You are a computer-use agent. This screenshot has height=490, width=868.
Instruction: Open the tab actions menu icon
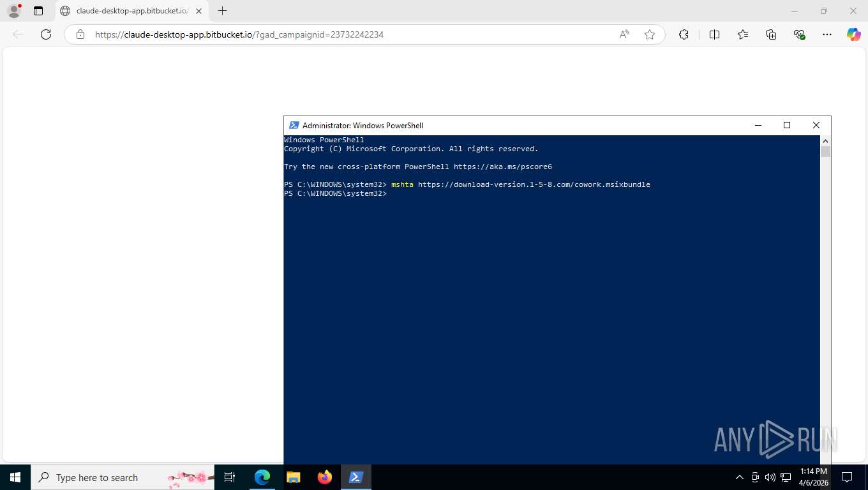tap(38, 11)
